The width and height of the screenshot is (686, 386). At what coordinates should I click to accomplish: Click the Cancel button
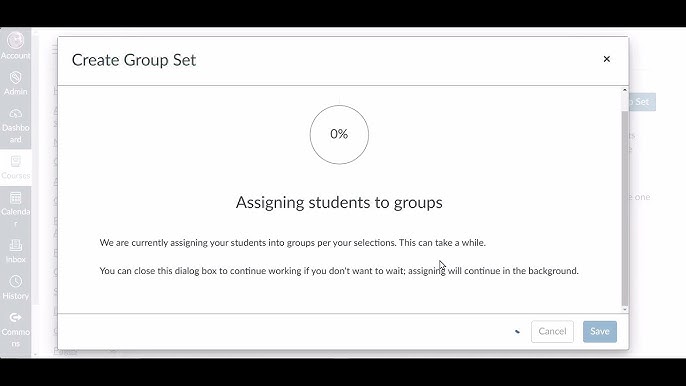tap(552, 331)
